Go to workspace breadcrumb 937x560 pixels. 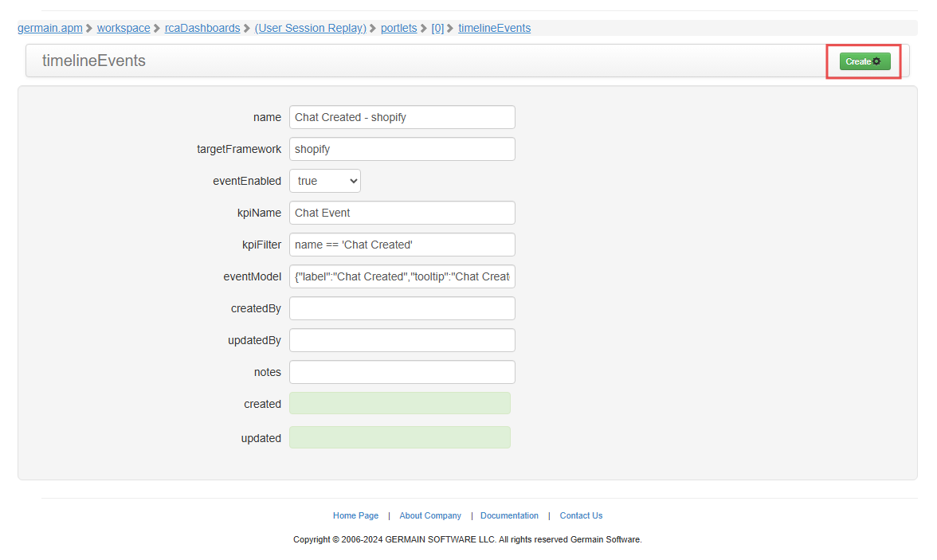[123, 28]
